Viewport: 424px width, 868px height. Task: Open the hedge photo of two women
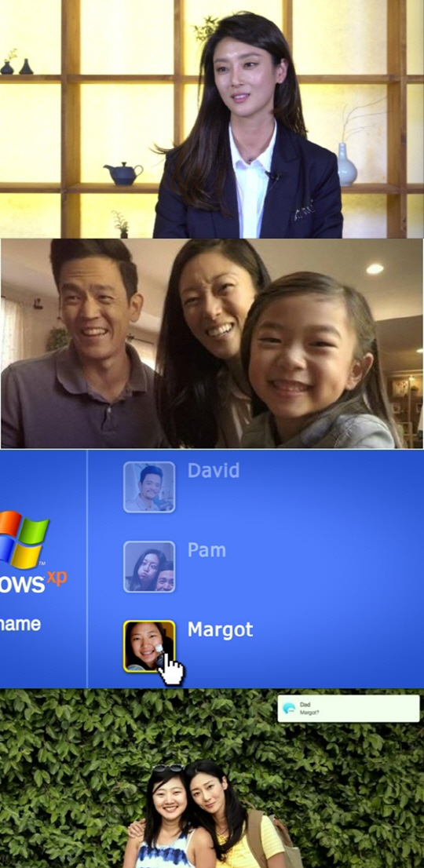(212, 779)
